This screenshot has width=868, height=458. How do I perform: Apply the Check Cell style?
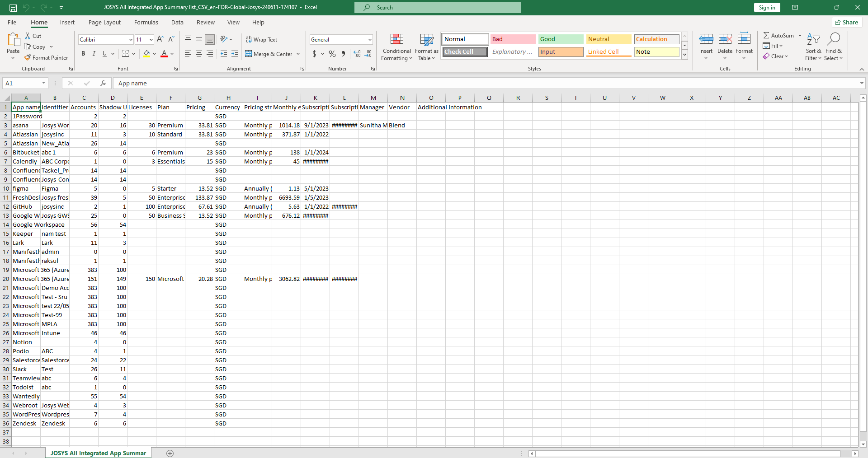[465, 52]
